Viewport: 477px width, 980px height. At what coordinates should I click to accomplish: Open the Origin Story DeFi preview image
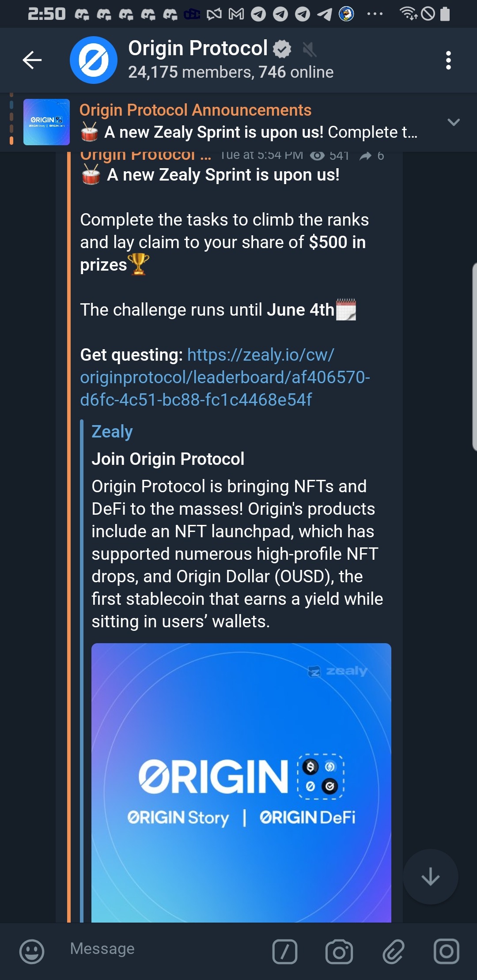tap(241, 782)
